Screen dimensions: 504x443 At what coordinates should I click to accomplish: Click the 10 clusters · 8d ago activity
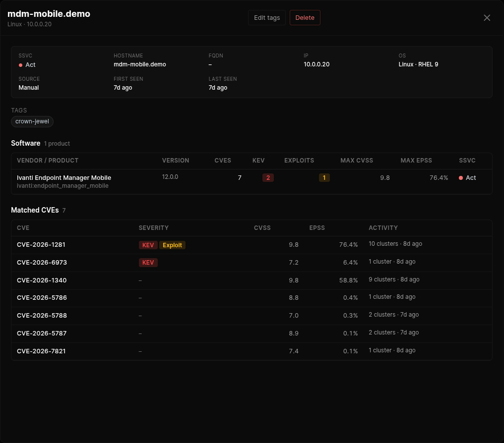click(395, 244)
